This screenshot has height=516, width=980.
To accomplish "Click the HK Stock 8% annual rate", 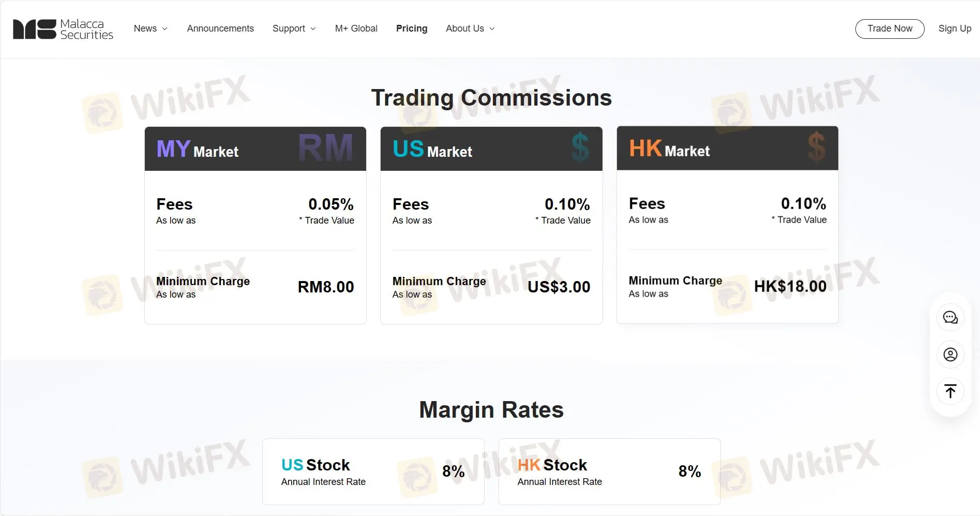I will pos(689,471).
